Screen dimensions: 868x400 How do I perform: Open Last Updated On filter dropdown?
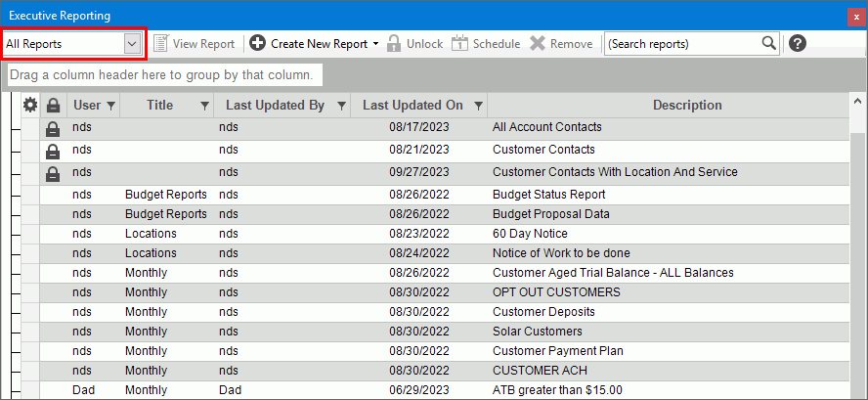[x=478, y=106]
